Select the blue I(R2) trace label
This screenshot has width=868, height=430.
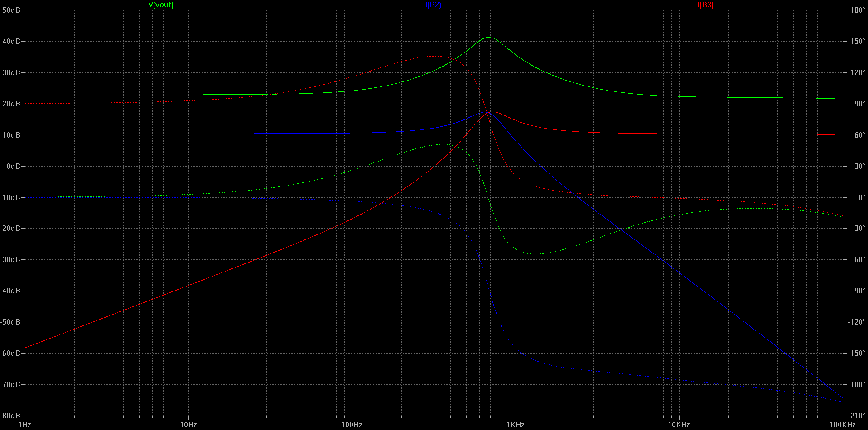[433, 5]
